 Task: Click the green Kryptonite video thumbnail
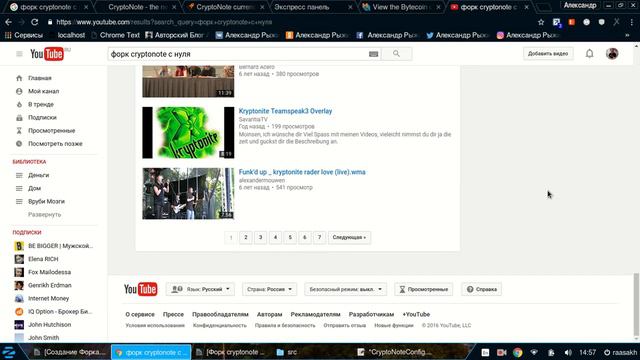[x=188, y=133]
